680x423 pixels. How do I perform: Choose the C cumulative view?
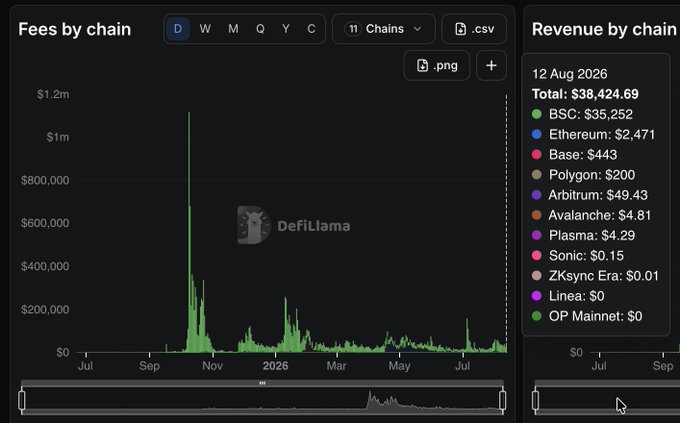[311, 29]
